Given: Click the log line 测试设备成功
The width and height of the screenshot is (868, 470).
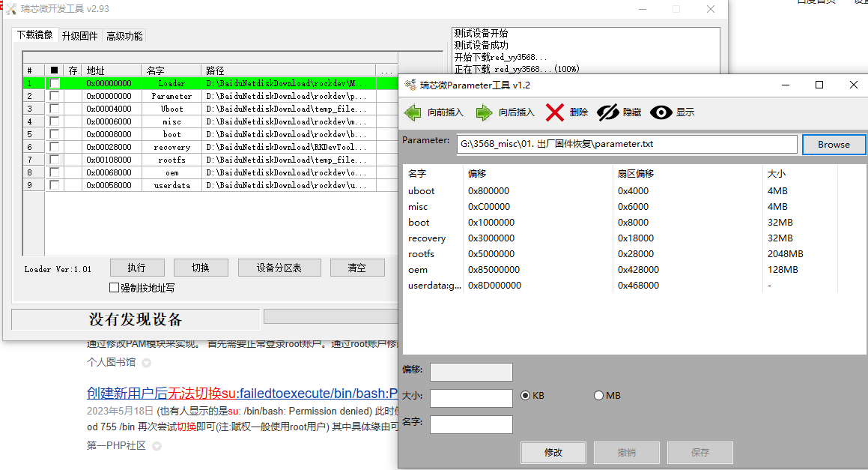Looking at the screenshot, I should point(481,45).
